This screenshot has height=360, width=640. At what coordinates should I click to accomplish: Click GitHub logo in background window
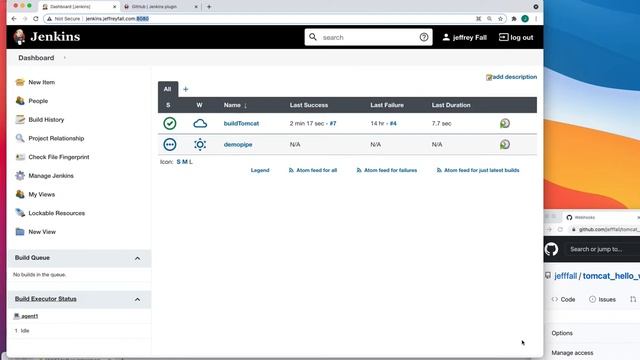click(551, 249)
